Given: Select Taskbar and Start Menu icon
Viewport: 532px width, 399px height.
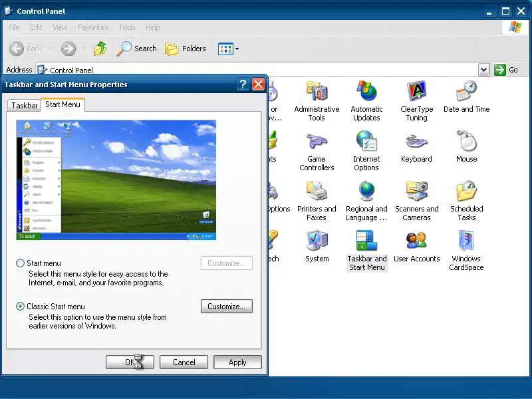Looking at the screenshot, I should pos(367,251).
